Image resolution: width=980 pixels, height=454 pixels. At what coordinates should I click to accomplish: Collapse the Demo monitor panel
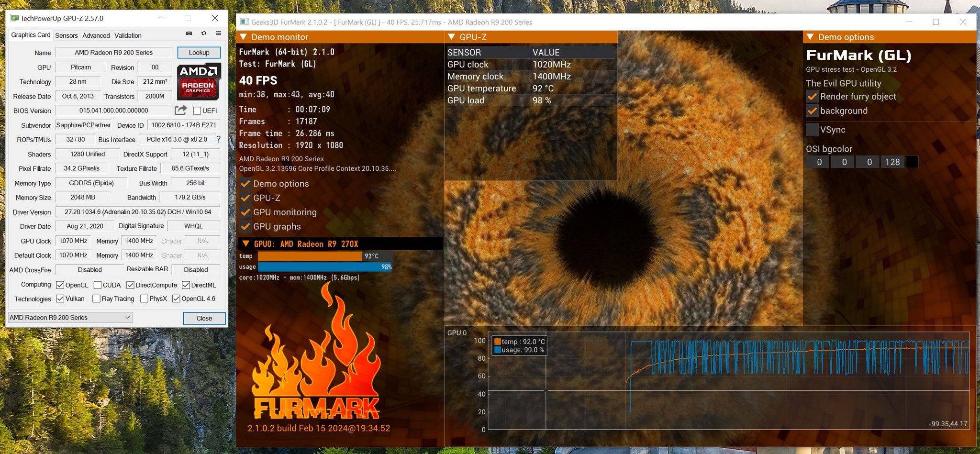click(243, 37)
